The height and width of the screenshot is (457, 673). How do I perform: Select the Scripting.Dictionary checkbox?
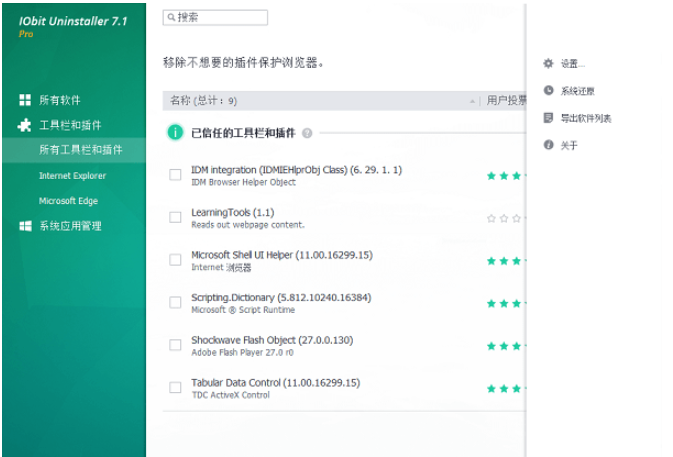(x=175, y=302)
